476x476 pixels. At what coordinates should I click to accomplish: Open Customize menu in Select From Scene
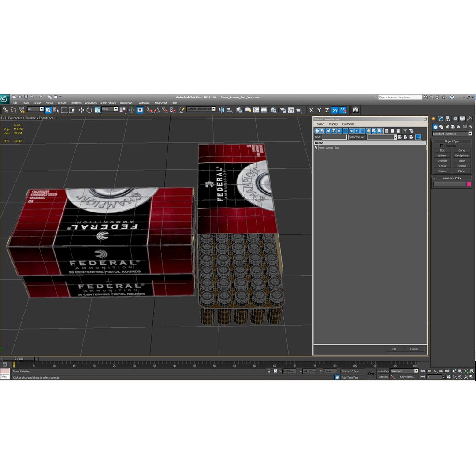tap(348, 124)
